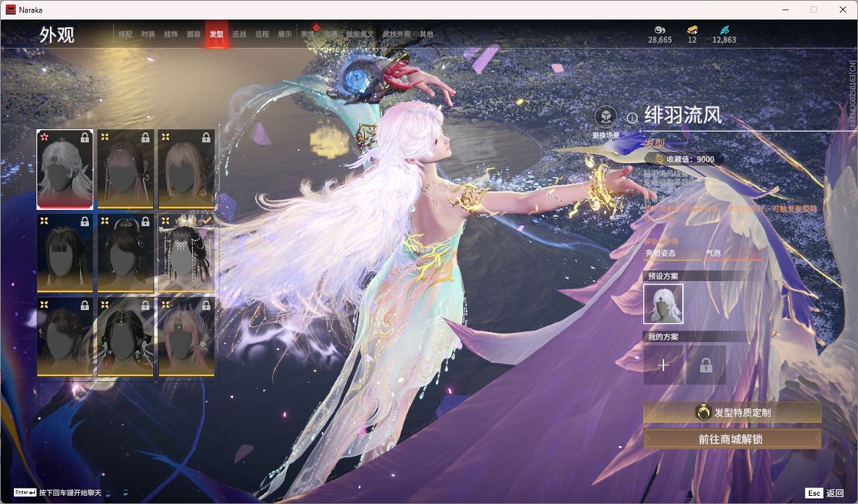Screen dimensions: 858x504
Task: Open the preset scheme thumbnail under 预设方案
Action: [x=663, y=304]
